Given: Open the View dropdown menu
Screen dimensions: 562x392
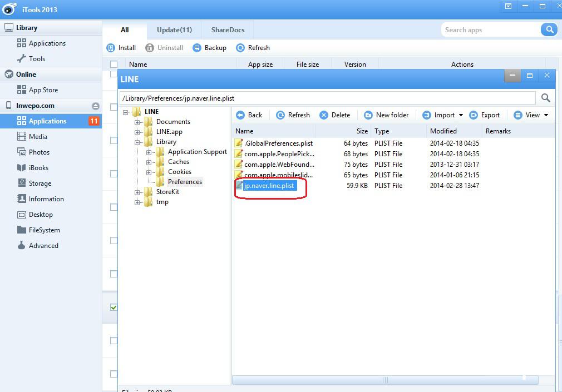Looking at the screenshot, I should point(531,115).
